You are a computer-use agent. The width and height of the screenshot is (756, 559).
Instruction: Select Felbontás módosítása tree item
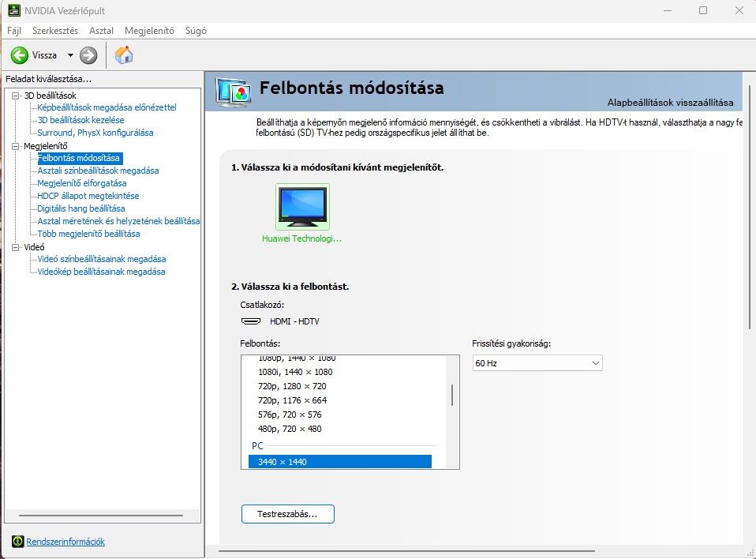[x=79, y=158]
